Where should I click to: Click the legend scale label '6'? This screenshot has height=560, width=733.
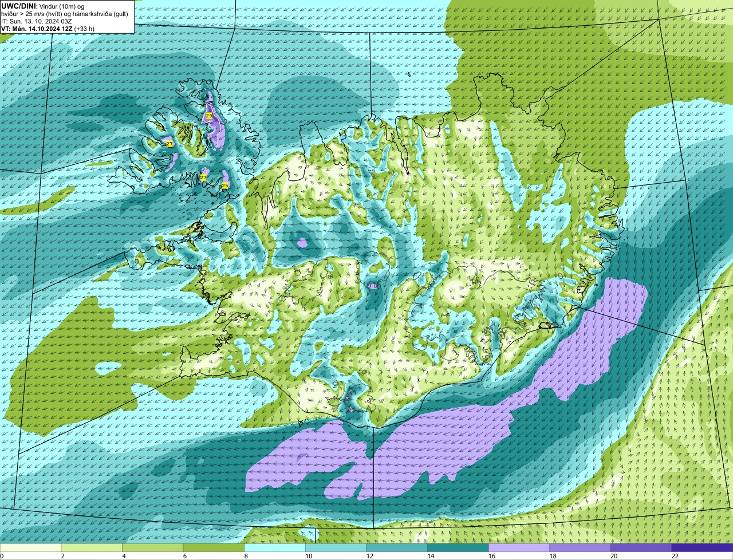click(x=184, y=556)
